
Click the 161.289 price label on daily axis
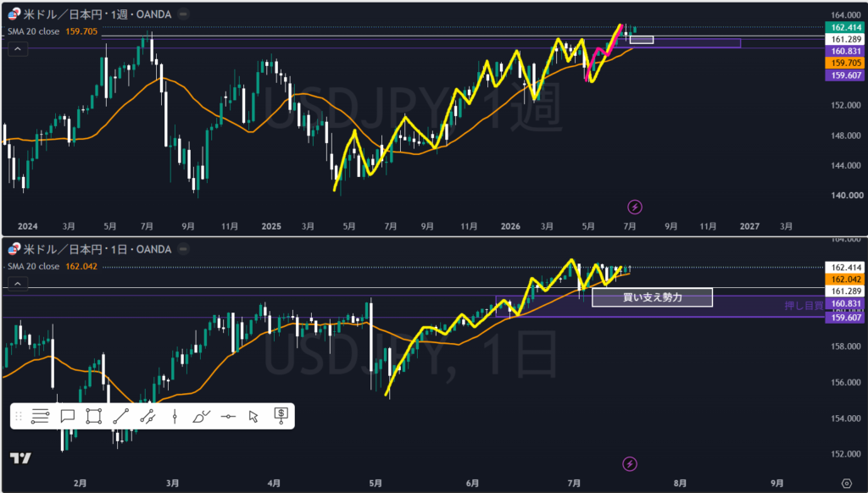point(845,291)
